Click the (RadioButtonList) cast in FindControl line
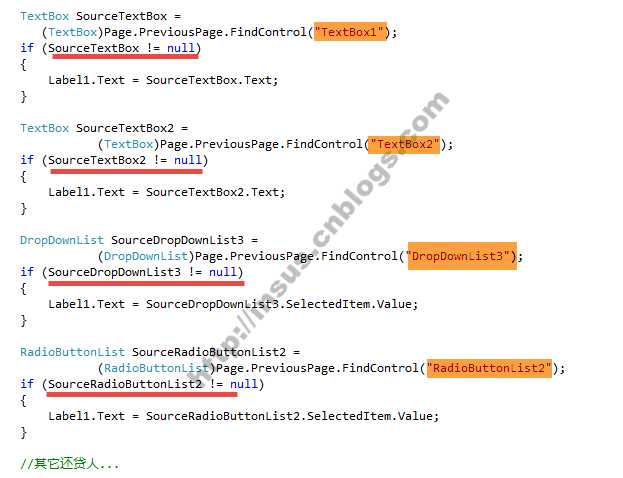 click(x=156, y=368)
